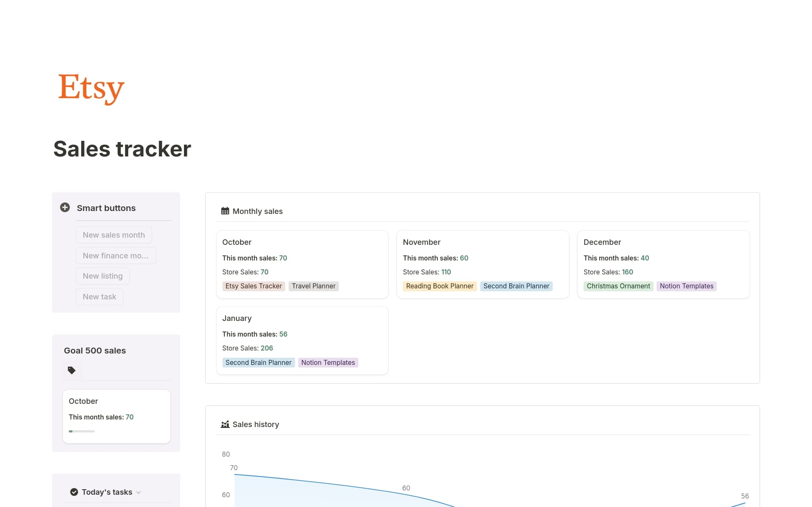Click the calendar icon next to Monthly sales
Screen dimensions: 812x507
pyautogui.click(x=225, y=210)
